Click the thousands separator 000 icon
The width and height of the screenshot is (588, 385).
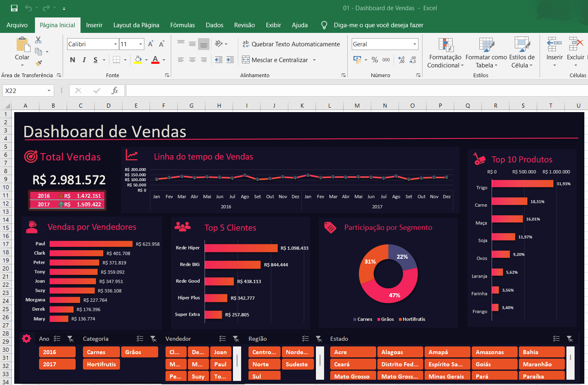[386, 60]
